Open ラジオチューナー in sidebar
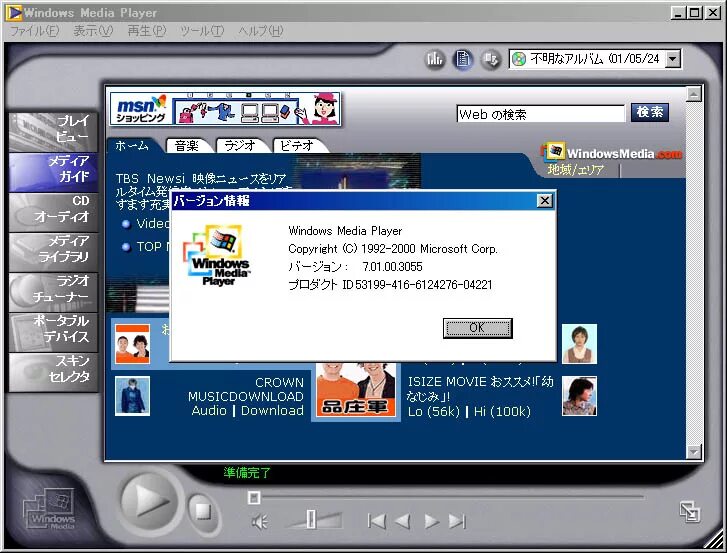This screenshot has height=553, width=727. (x=53, y=292)
